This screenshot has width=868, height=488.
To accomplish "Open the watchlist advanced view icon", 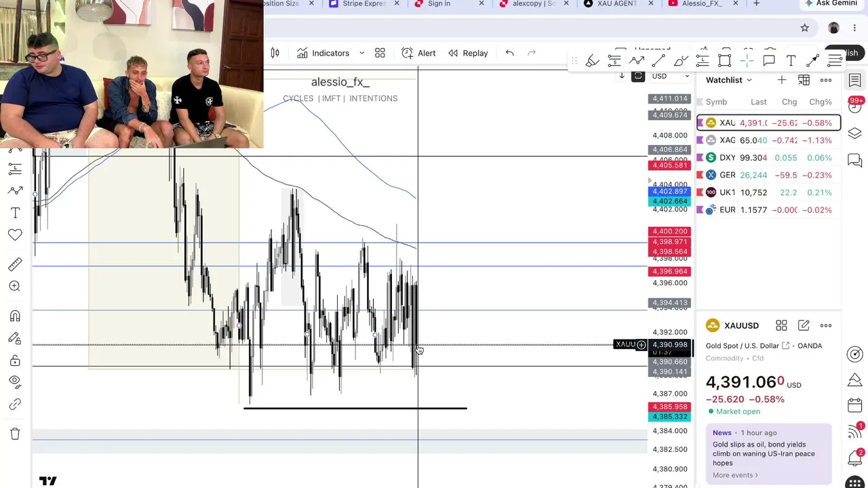I will [804, 80].
